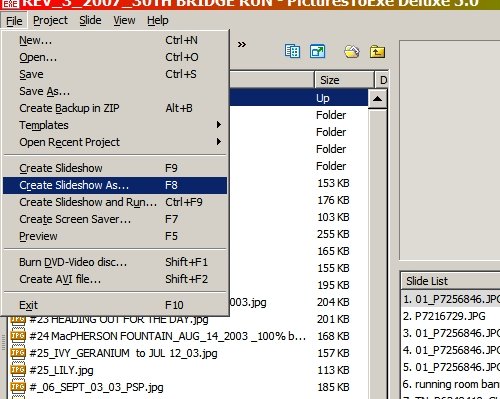500x399 pixels.
Task: Click JPG icon beside MacPHERSON FOUNTAIN file
Action: 18,336
